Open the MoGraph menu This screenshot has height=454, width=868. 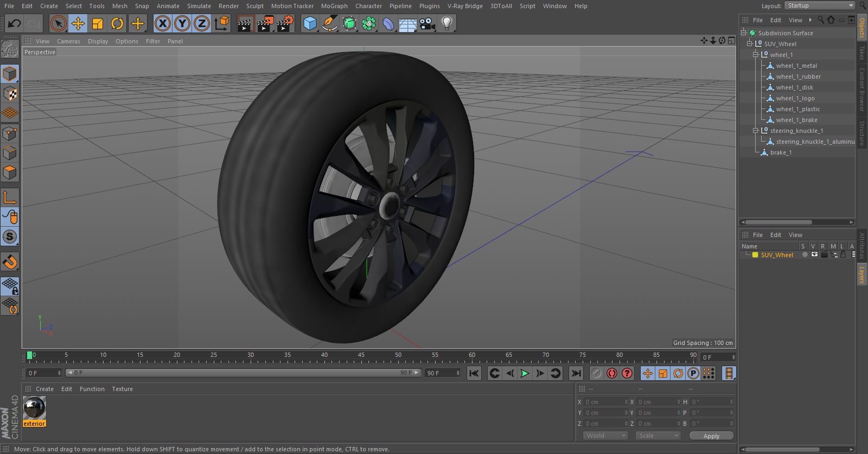pos(334,6)
